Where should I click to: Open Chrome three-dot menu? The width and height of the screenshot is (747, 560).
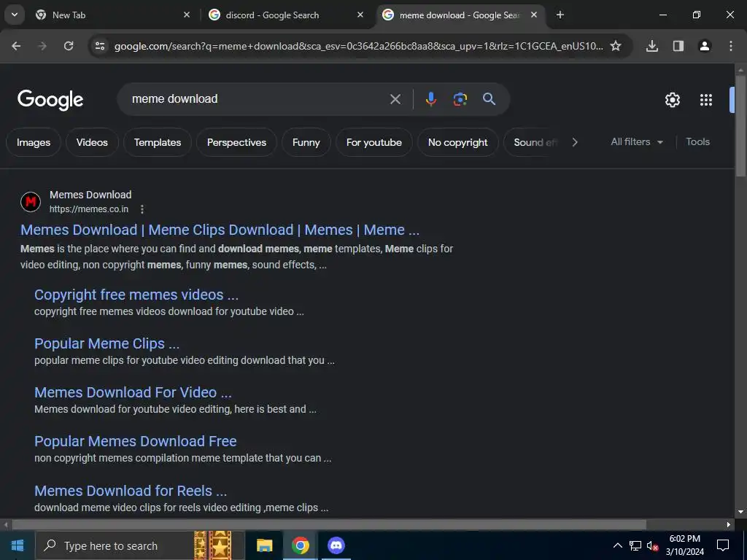(730, 46)
